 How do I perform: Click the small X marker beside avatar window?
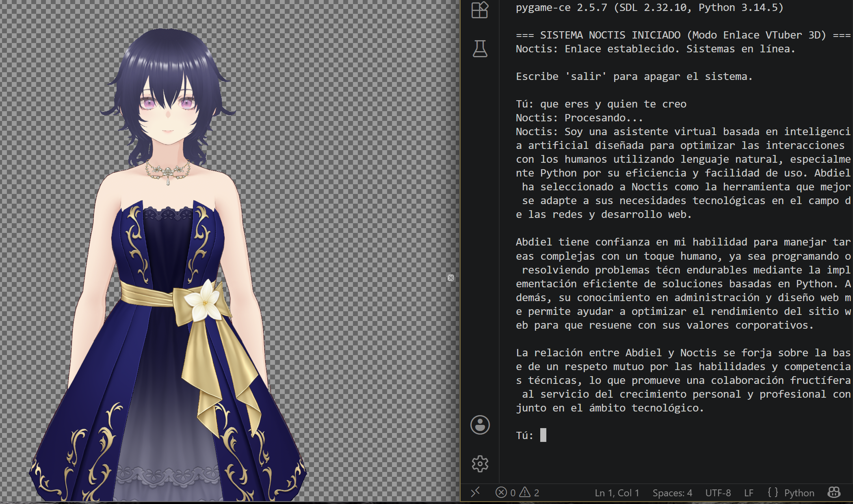tap(451, 278)
